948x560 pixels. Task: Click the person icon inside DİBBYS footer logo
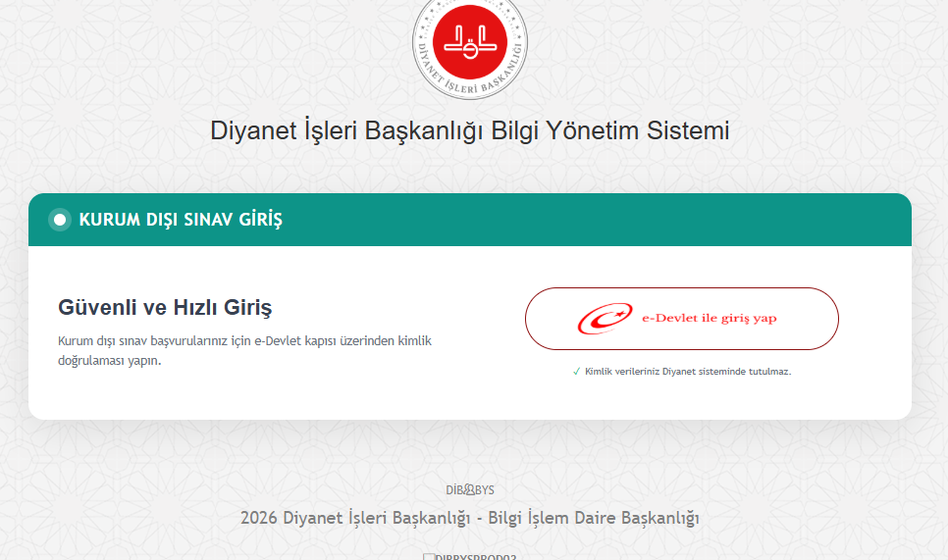(x=470, y=490)
